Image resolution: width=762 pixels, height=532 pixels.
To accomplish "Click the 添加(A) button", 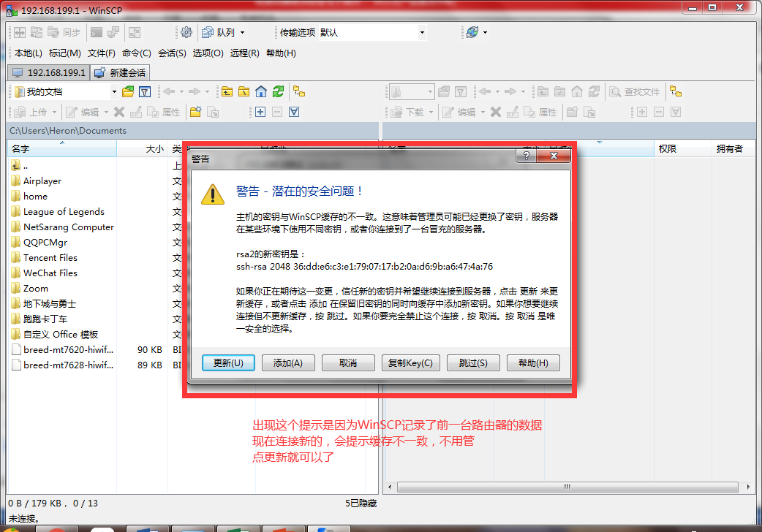I will 288,363.
